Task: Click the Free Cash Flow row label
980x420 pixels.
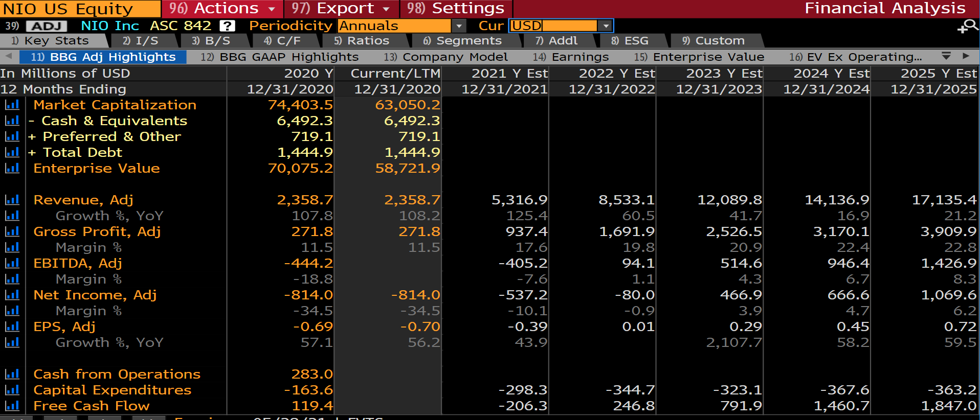Action: [x=92, y=406]
